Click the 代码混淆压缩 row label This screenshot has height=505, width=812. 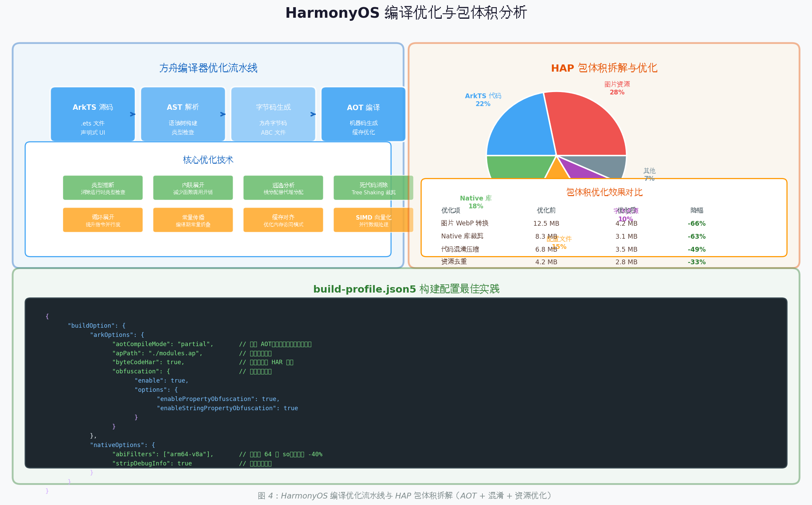pyautogui.click(x=460, y=249)
